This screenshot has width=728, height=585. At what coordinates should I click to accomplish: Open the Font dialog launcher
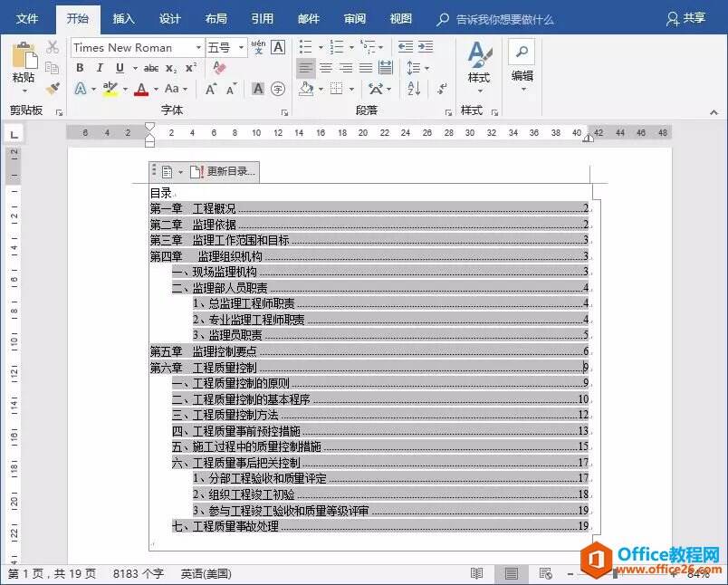[x=284, y=112]
